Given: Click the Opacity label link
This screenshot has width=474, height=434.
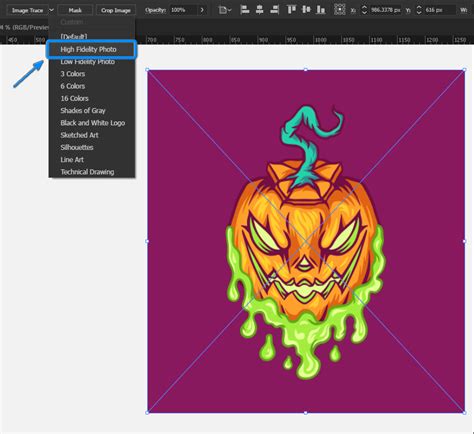Looking at the screenshot, I should point(155,10).
